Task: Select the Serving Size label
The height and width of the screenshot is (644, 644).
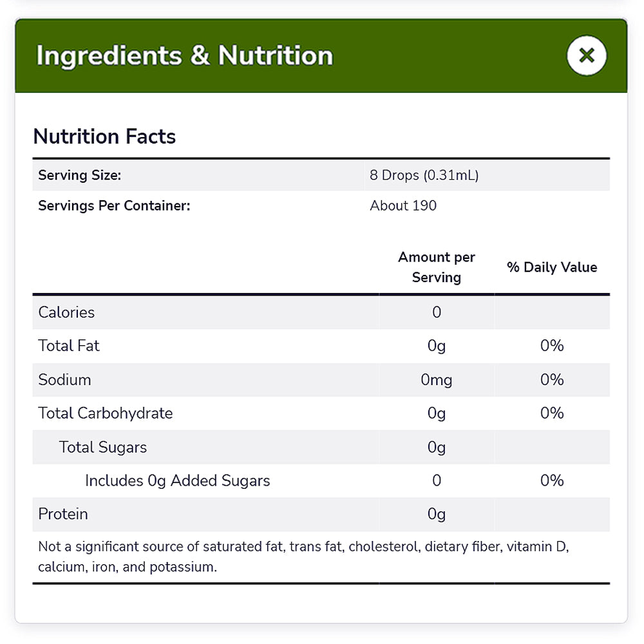Action: (80, 175)
